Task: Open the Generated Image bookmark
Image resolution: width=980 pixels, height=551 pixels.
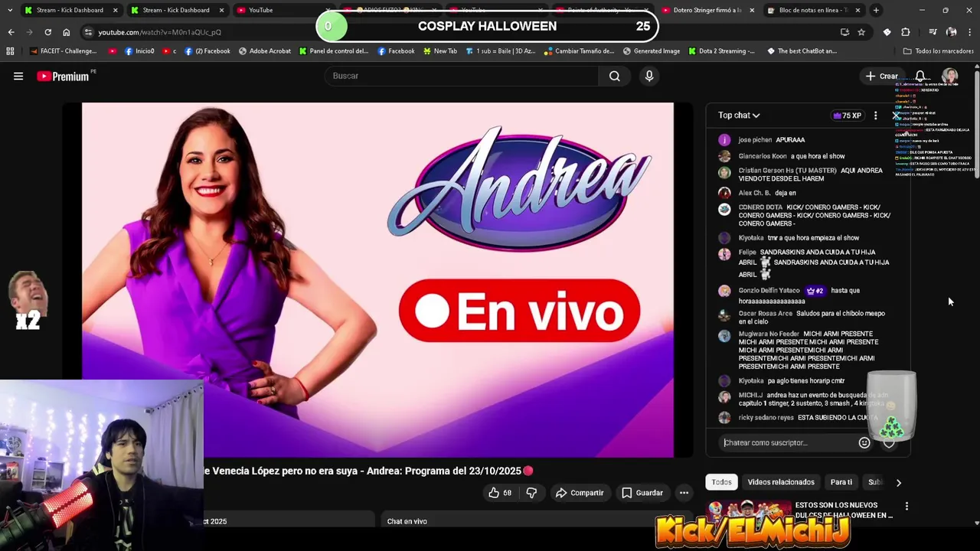Action: pyautogui.click(x=651, y=51)
